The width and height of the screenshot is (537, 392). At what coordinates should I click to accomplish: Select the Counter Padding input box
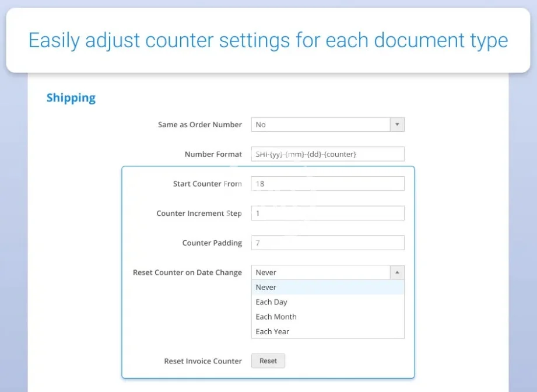[327, 243]
